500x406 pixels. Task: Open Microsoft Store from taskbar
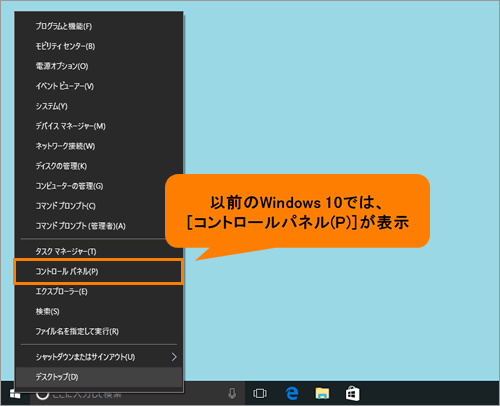pos(352,393)
